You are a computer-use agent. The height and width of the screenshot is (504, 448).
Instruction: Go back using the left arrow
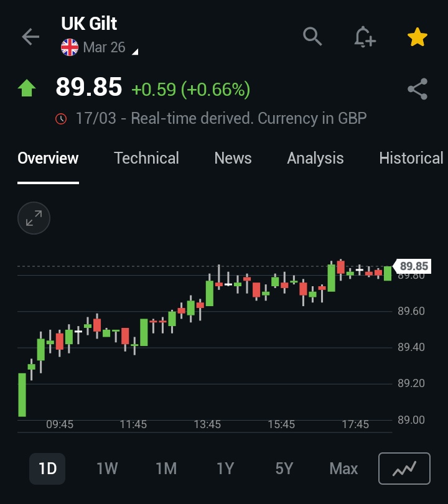(30, 37)
